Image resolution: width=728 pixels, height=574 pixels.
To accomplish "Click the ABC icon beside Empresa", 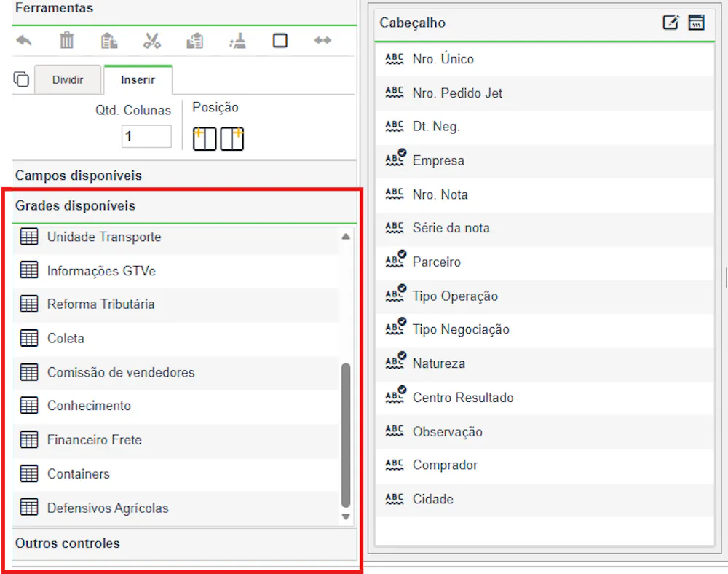I will tap(395, 158).
